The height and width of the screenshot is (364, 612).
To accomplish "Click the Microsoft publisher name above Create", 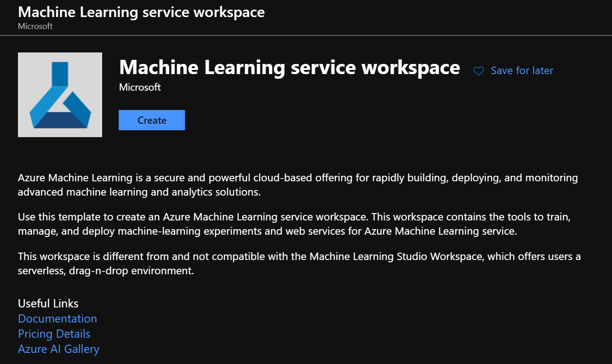I will pyautogui.click(x=140, y=87).
